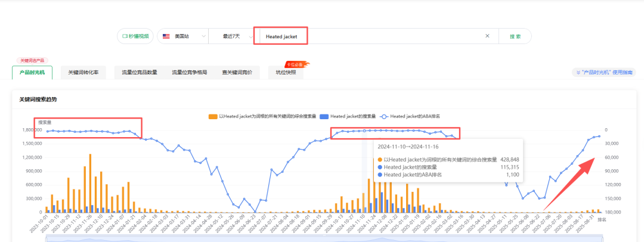Select the 产品时光机 tab
This screenshot has width=644, height=242.
(x=32, y=72)
